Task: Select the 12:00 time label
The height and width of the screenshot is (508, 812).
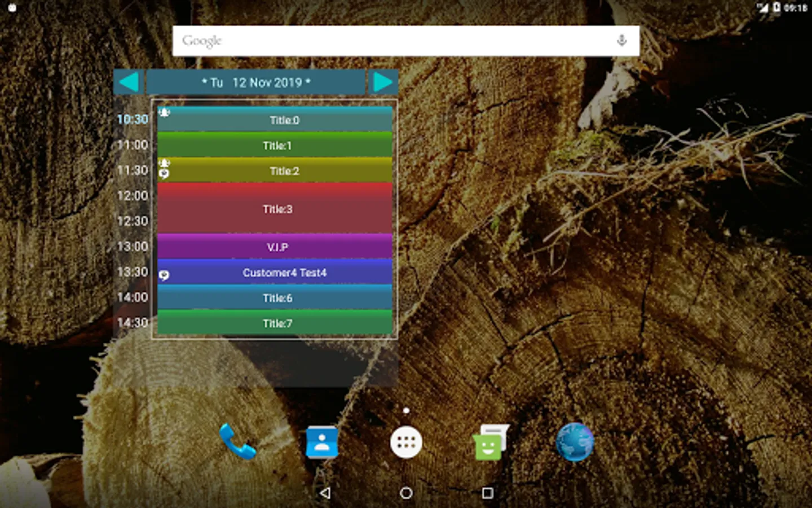Action: [x=133, y=195]
